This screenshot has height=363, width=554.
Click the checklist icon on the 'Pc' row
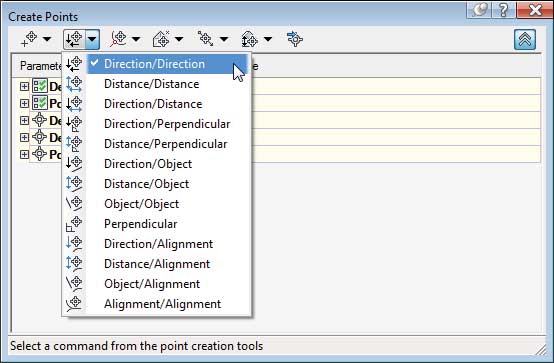click(x=40, y=103)
